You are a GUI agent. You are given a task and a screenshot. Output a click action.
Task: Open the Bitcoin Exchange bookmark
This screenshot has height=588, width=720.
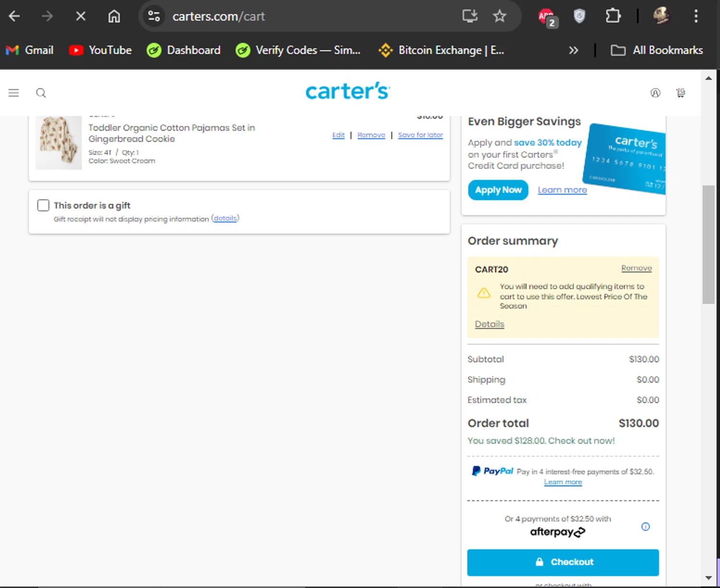(441, 50)
